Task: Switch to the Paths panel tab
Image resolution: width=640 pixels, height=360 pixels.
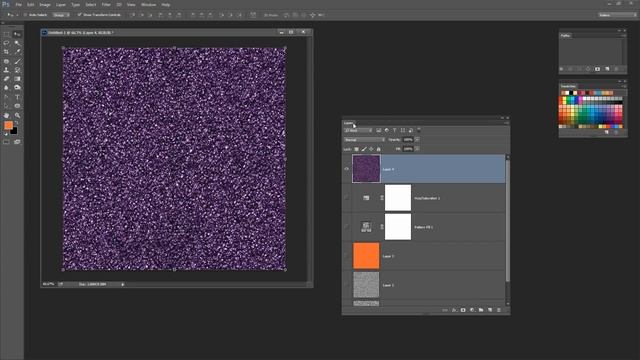Action: coord(565,36)
